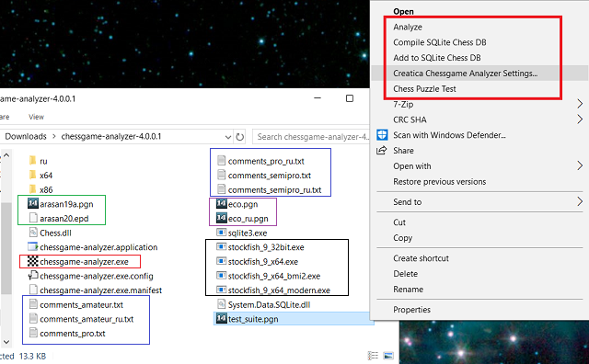This screenshot has height=364, width=589.
Task: Click Downloads in the address breadcrumb
Action: tap(26, 137)
